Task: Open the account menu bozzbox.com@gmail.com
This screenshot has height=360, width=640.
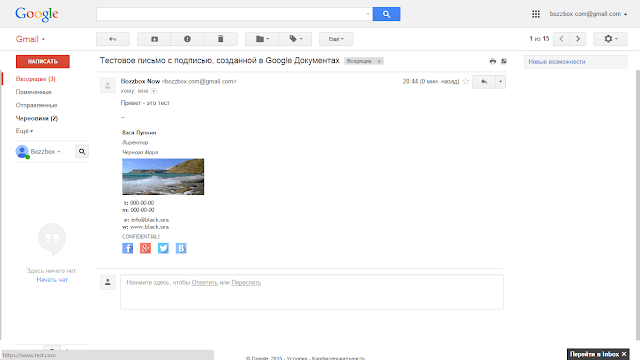Action: [588, 14]
